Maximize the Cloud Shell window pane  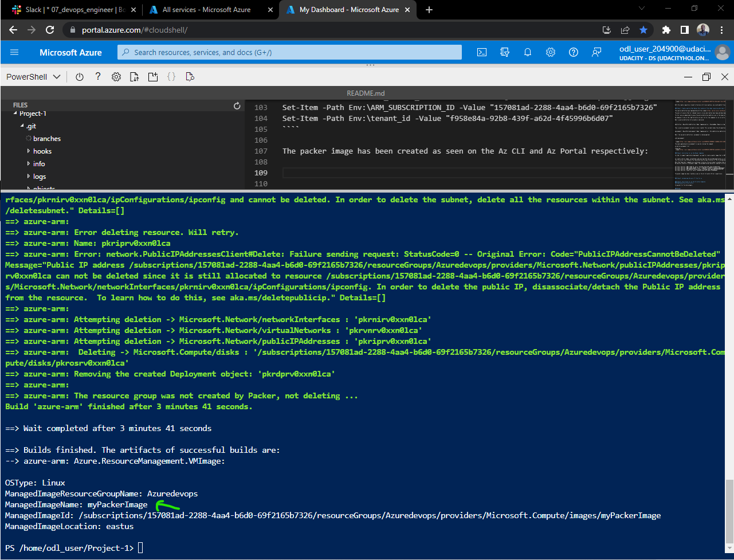[x=705, y=76]
